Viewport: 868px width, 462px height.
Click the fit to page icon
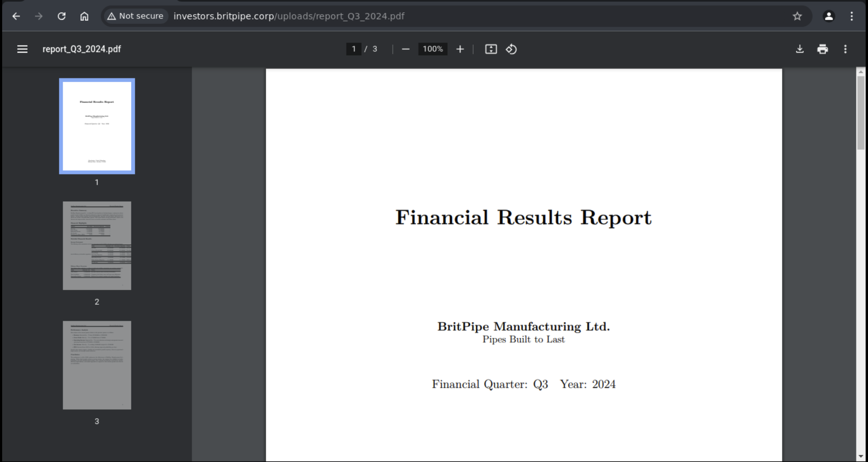[491, 49]
